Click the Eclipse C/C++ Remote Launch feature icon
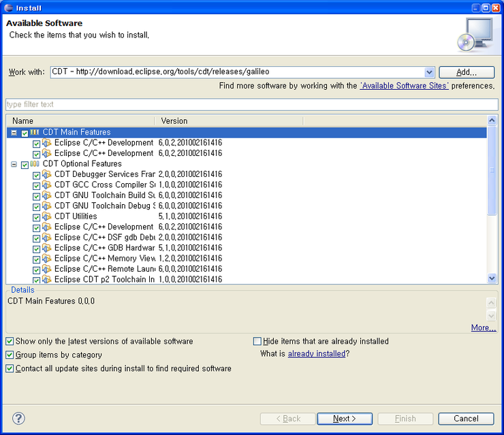The width and height of the screenshot is (504, 435). [x=46, y=269]
